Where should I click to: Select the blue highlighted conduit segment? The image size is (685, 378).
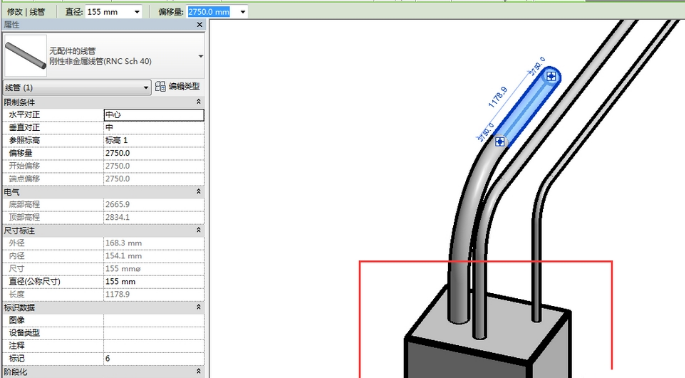click(x=526, y=109)
